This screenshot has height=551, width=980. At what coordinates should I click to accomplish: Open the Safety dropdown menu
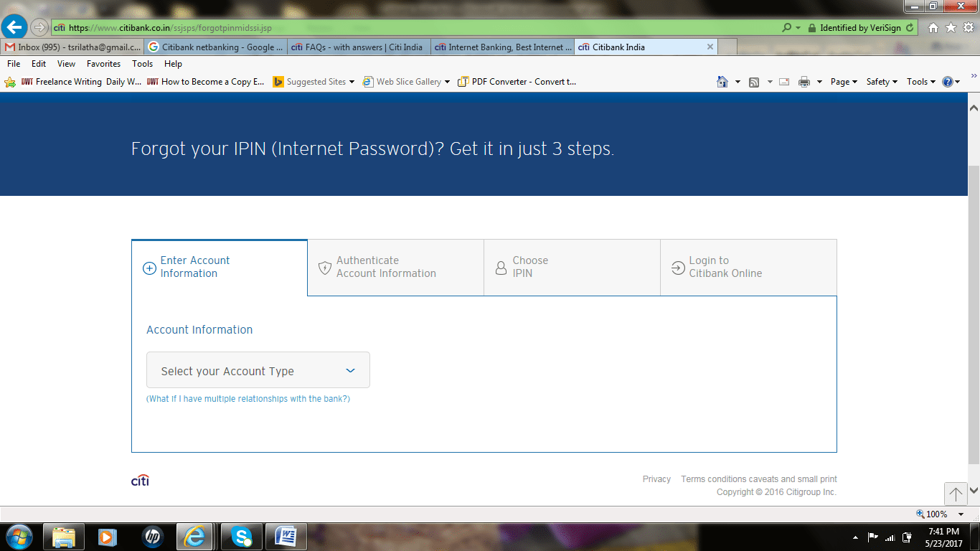click(882, 82)
